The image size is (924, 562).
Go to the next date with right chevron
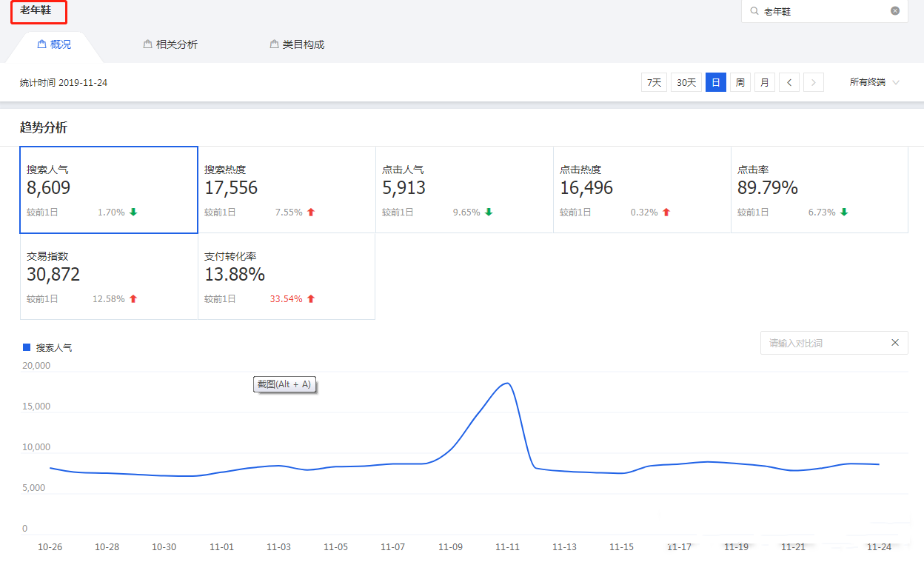tap(814, 82)
